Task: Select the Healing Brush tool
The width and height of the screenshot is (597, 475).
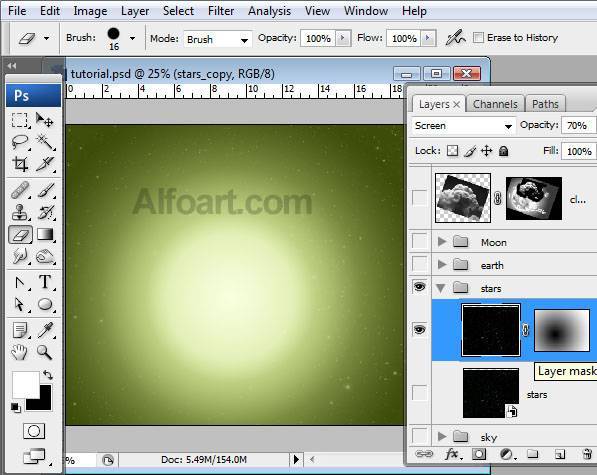Action: click(20, 190)
